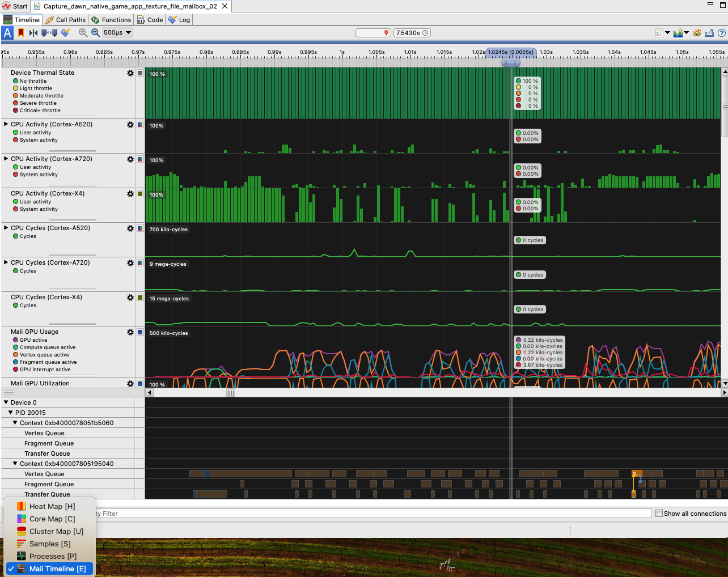Screen dimensions: 728x577
Task: Click the bookmark annotation icon
Action: click(22, 32)
